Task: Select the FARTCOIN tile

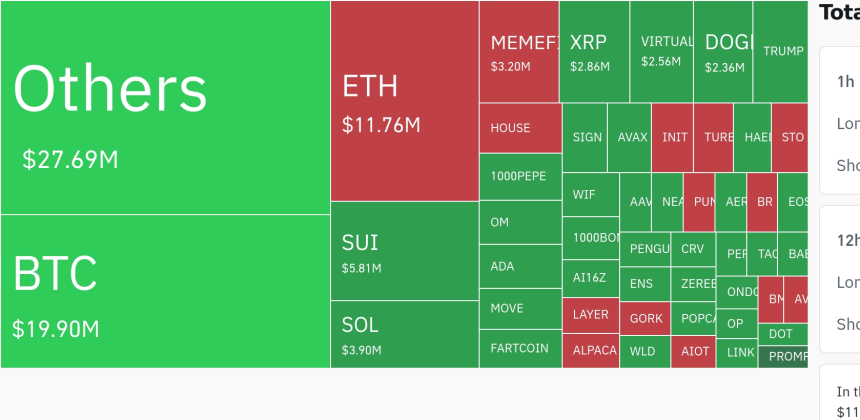Action: click(x=521, y=349)
